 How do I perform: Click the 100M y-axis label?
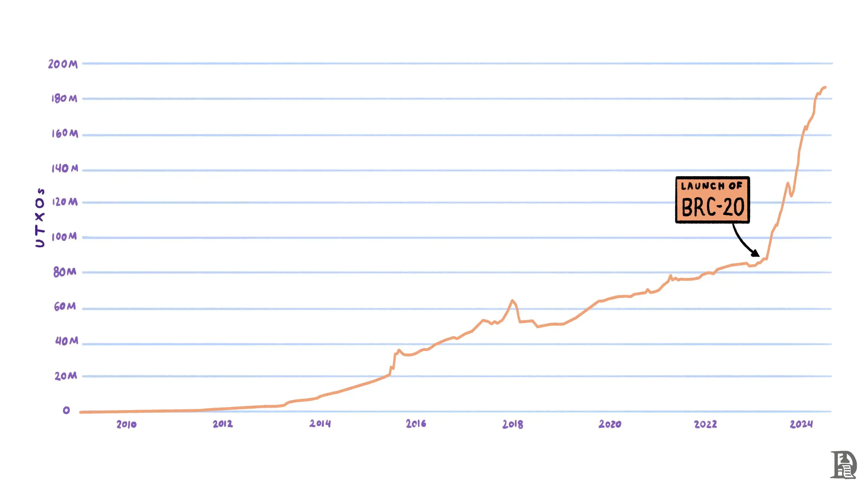tap(64, 236)
